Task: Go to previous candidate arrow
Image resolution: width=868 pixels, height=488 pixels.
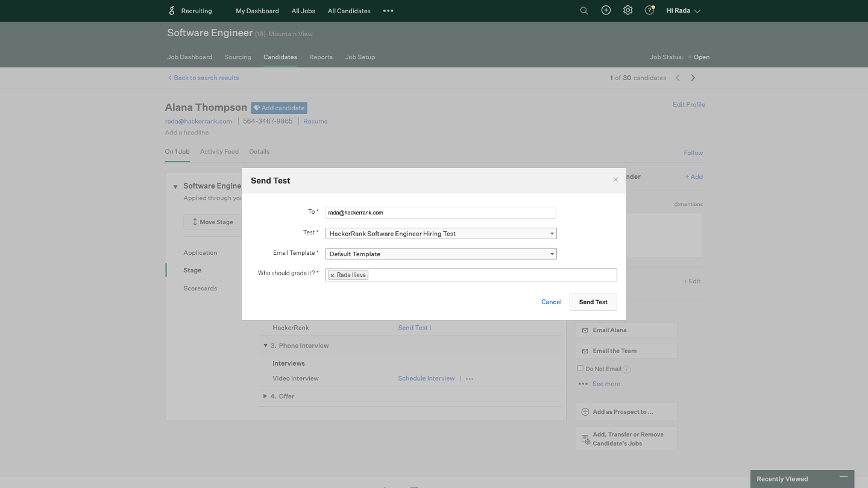Action: click(x=678, y=78)
